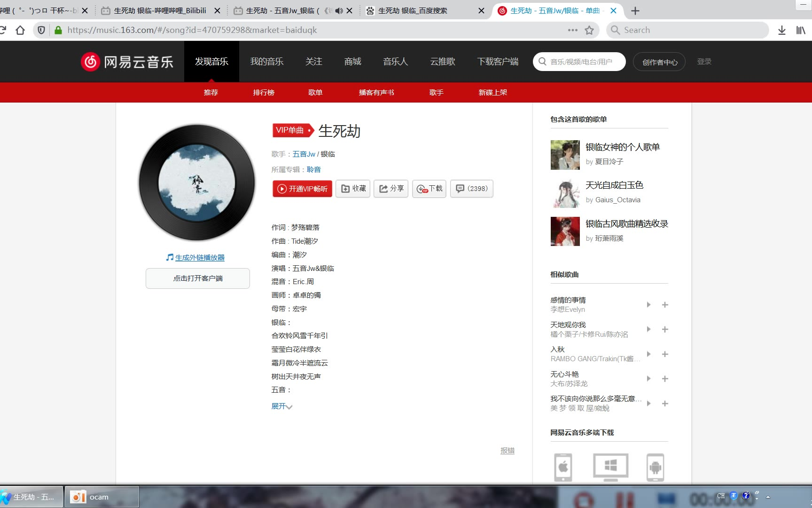Add 无心斗艳 to the playlist

click(x=665, y=379)
